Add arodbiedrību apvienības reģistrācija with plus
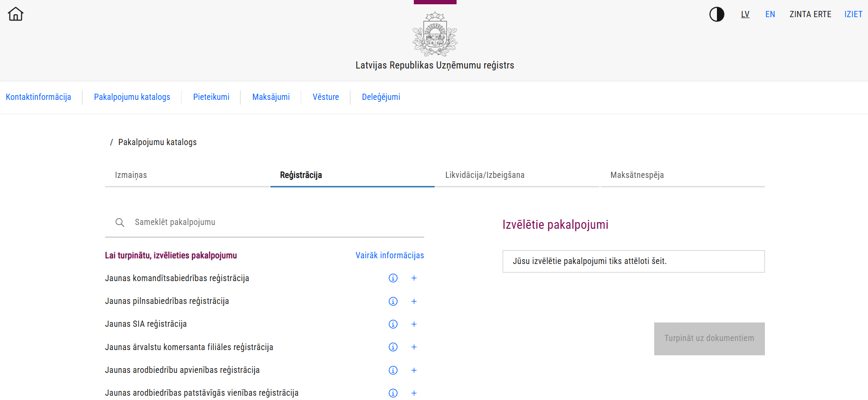 tap(414, 370)
